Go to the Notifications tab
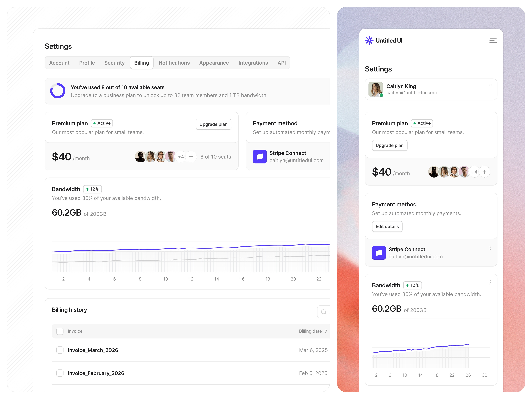 point(174,63)
